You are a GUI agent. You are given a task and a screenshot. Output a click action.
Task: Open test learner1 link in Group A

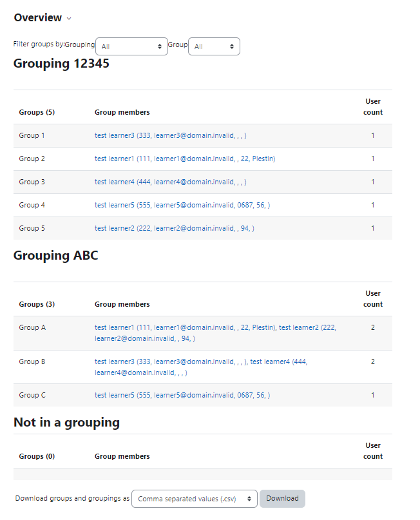[x=185, y=327]
